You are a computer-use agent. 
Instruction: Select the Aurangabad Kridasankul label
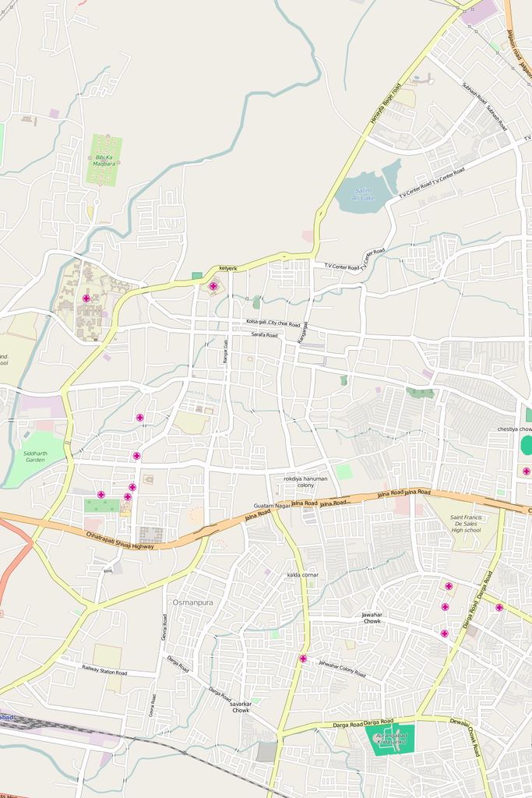[392, 739]
